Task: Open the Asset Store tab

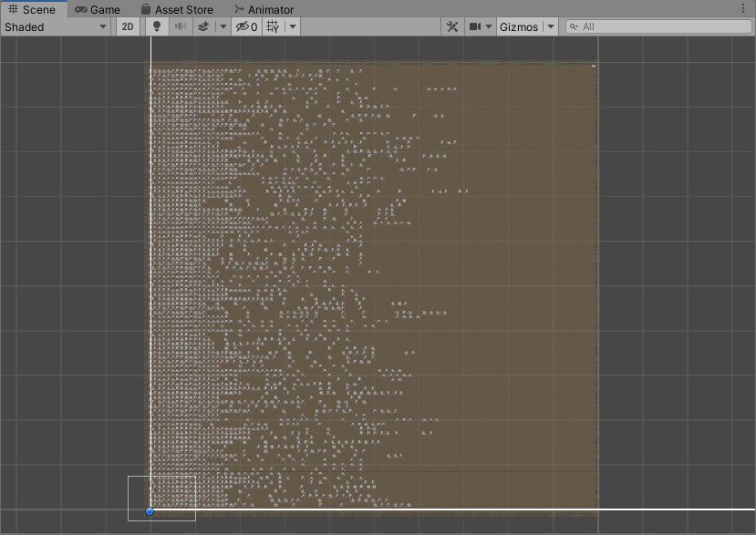Action: (177, 9)
